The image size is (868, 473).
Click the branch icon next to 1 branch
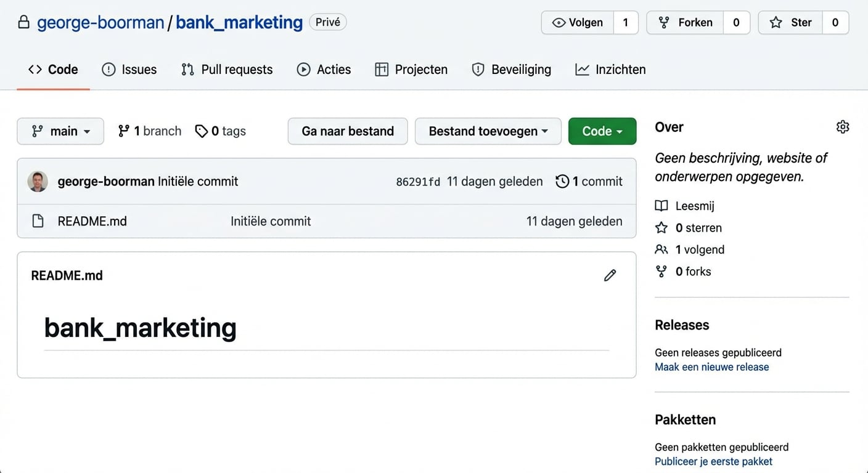pyautogui.click(x=123, y=131)
